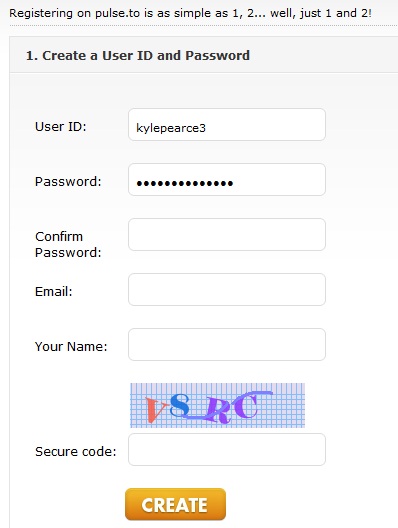Click the 'Secure code:' label
The image size is (398, 528).
(75, 452)
